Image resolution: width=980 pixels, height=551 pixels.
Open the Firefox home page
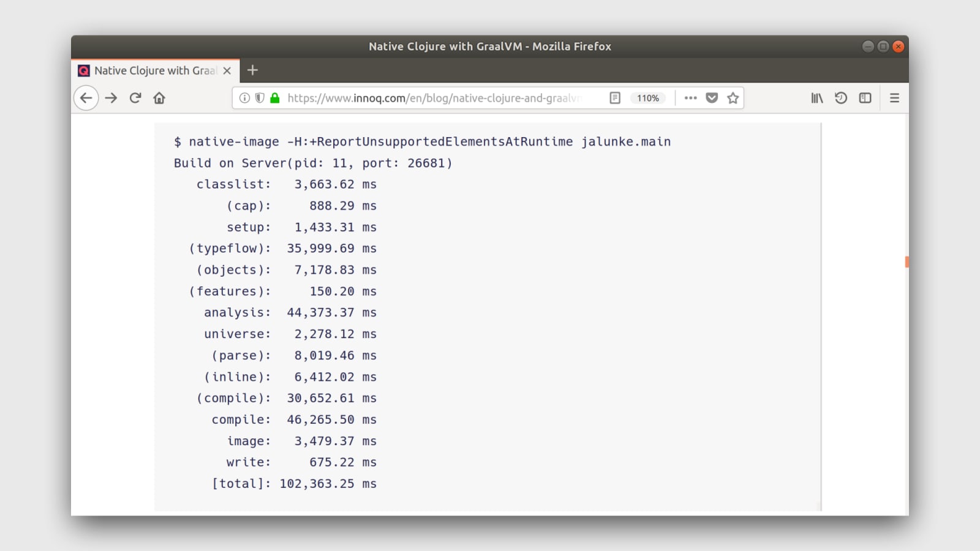pos(159,98)
